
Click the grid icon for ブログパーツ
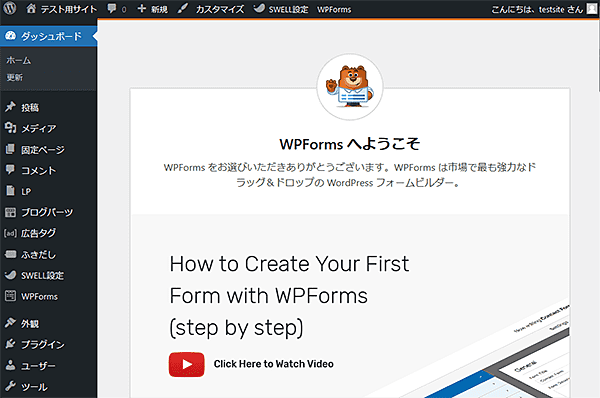(x=10, y=212)
